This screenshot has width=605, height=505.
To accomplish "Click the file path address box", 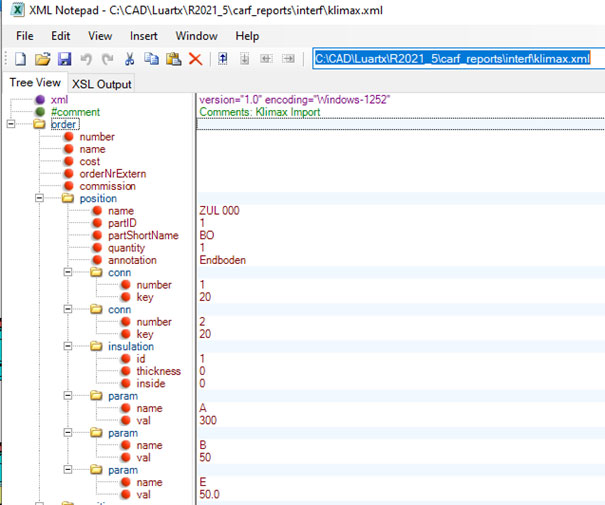I will click(458, 59).
